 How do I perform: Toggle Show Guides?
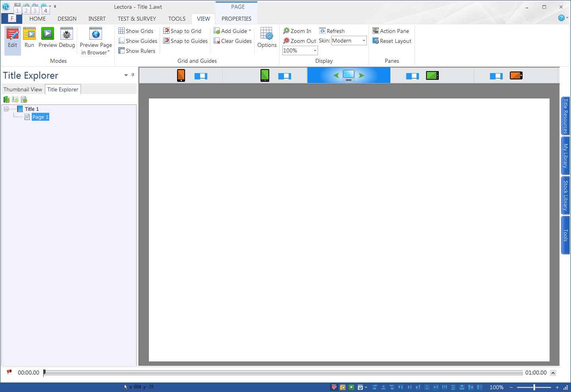(x=138, y=41)
